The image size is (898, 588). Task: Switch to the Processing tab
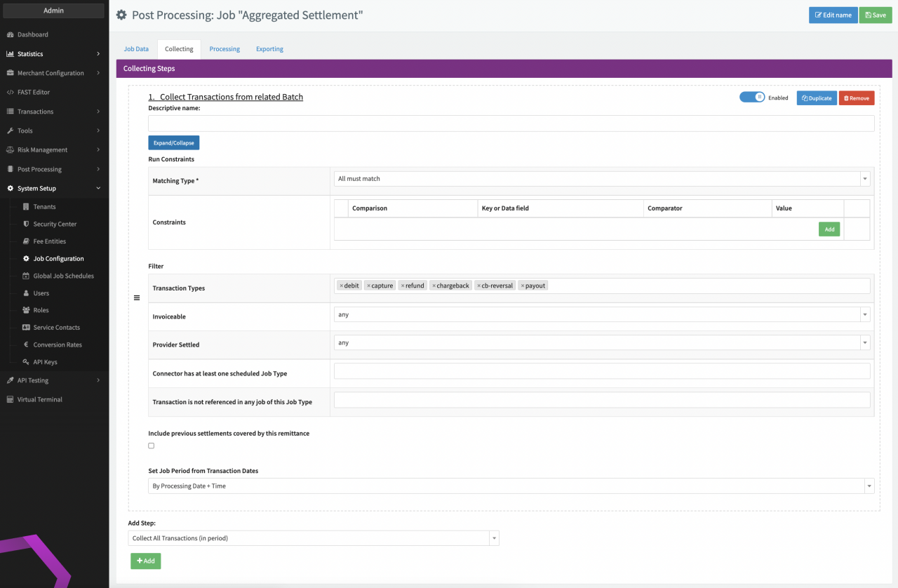pos(224,49)
